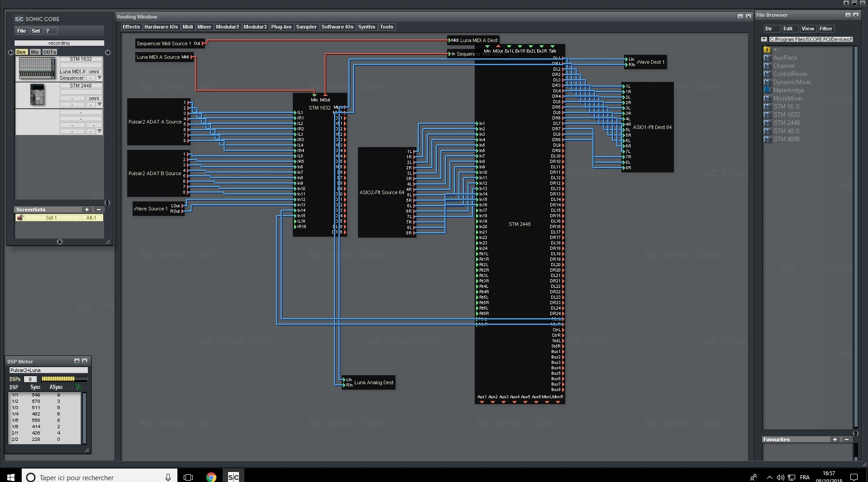Click the DSPs count field showing 9
The image size is (868, 482).
pyautogui.click(x=30, y=379)
